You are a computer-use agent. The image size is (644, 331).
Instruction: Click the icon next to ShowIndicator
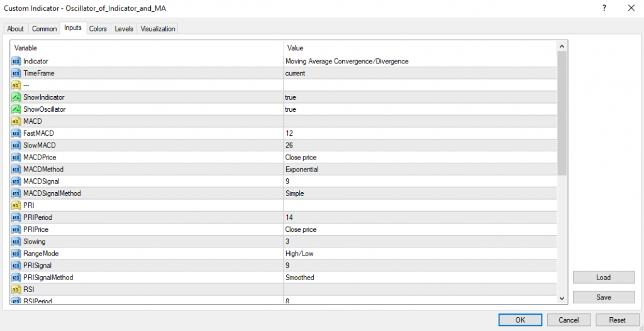pos(16,97)
